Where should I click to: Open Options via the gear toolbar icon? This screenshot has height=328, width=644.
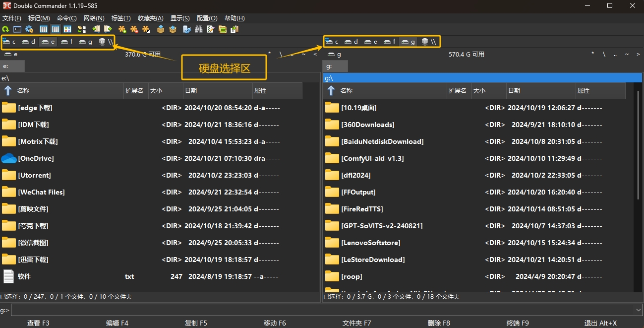pyautogui.click(x=29, y=29)
